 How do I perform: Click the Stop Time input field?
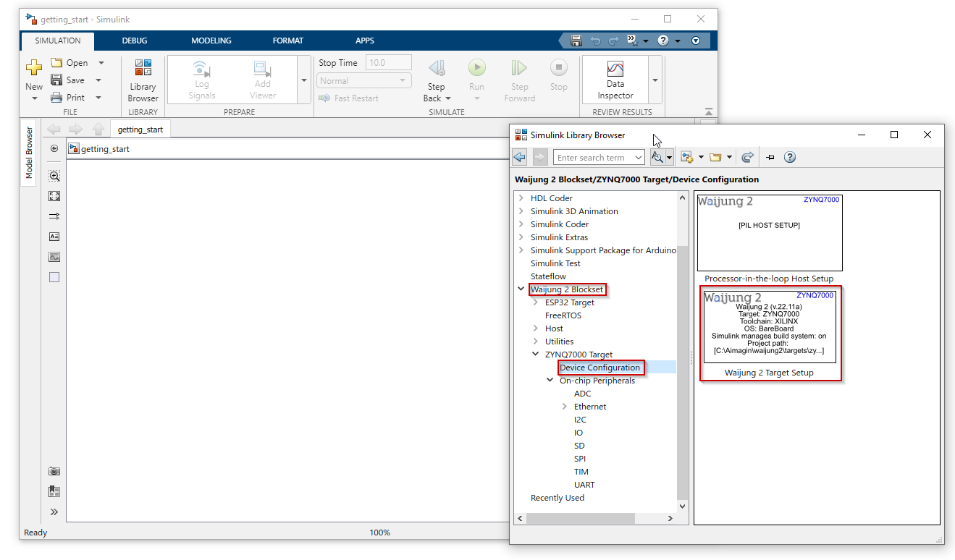[x=389, y=63]
